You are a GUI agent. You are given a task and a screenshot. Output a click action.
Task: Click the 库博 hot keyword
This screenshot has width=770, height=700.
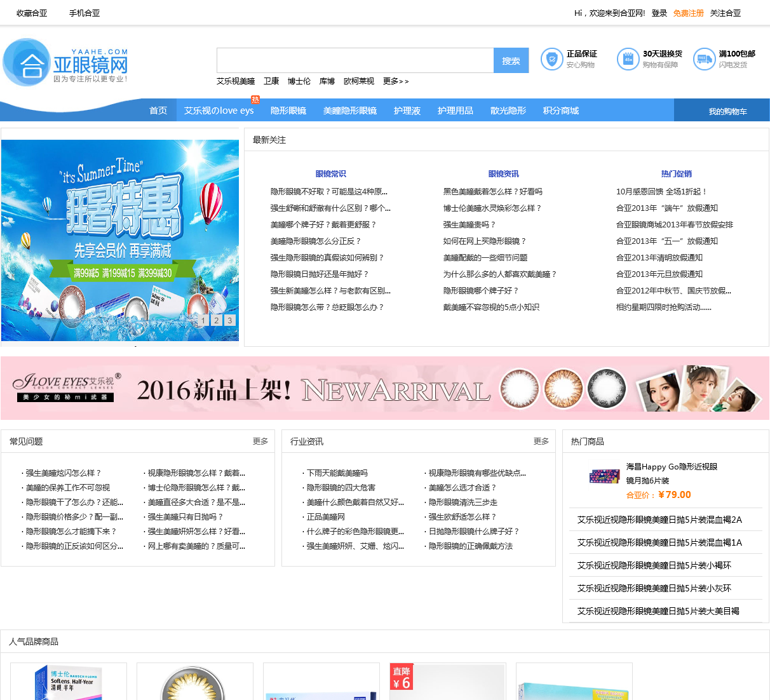click(x=327, y=81)
